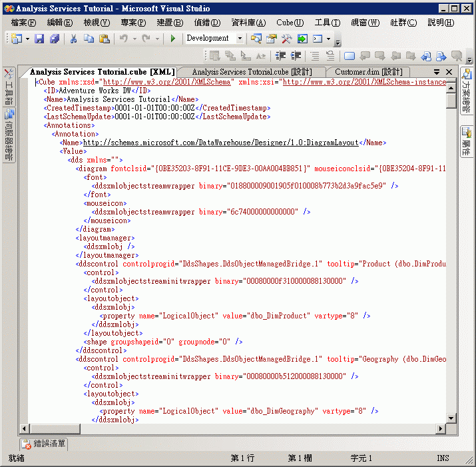Switch to Analysis Services Tutorial.cube [設計] tab
476x467 pixels.
pyautogui.click(x=252, y=72)
